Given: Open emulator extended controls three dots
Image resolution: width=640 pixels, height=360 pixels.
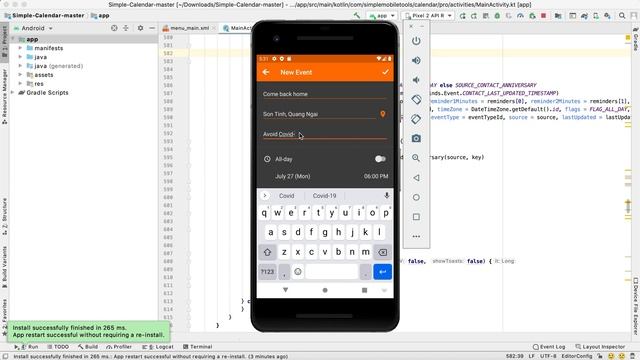Looking at the screenshot, I should (x=416, y=236).
